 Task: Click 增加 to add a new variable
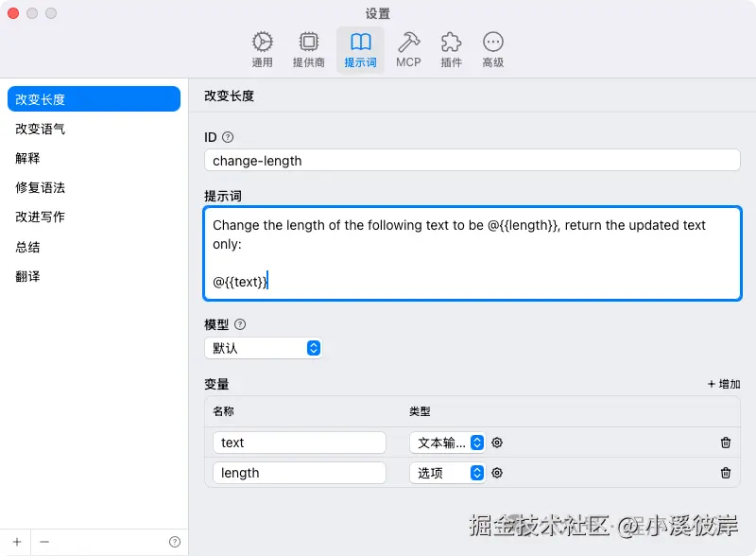726,384
